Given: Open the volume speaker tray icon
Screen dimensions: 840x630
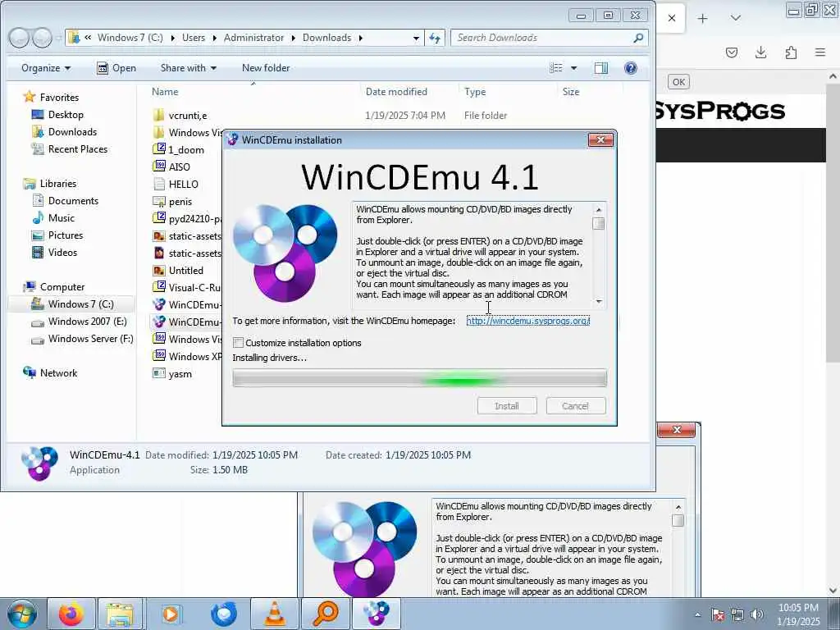Looking at the screenshot, I should (757, 614).
